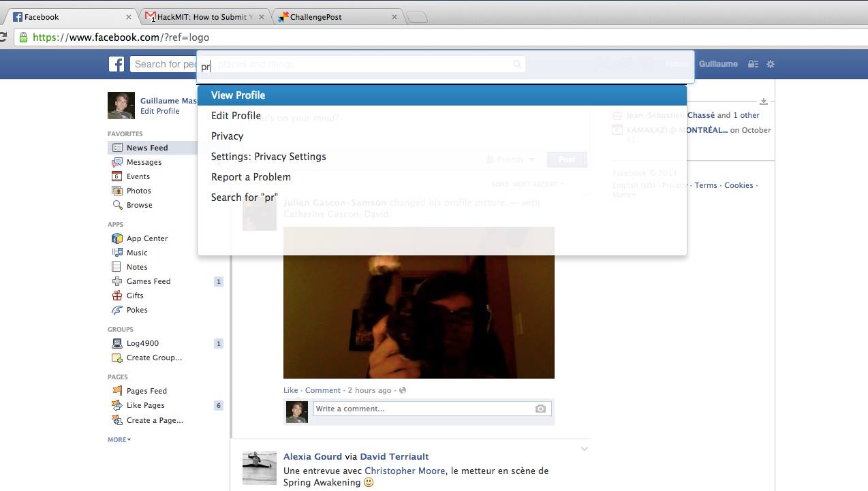Click Edit Profile link under user name

160,111
